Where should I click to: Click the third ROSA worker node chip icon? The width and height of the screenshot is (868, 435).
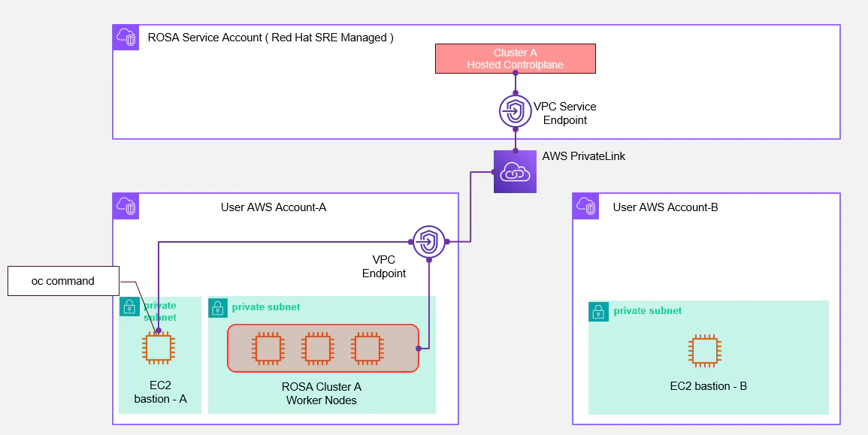(367, 348)
